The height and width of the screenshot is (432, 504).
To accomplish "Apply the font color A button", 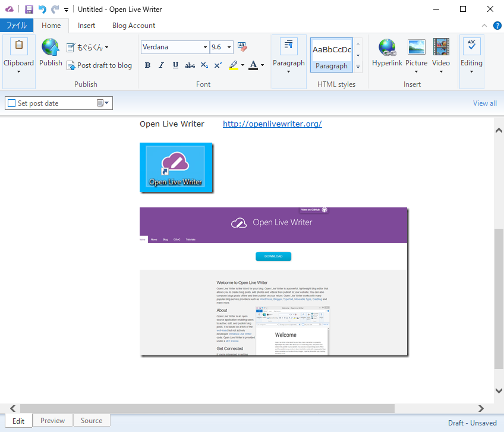I will pyautogui.click(x=253, y=65).
